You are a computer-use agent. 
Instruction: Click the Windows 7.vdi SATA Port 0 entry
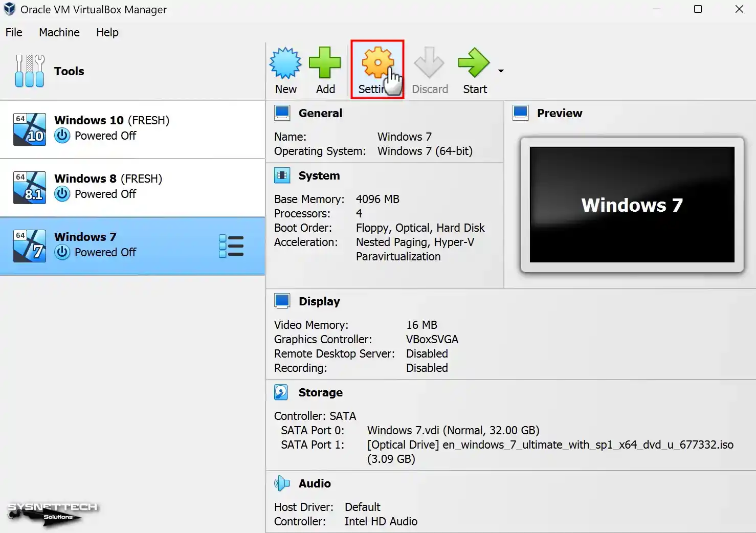point(453,430)
